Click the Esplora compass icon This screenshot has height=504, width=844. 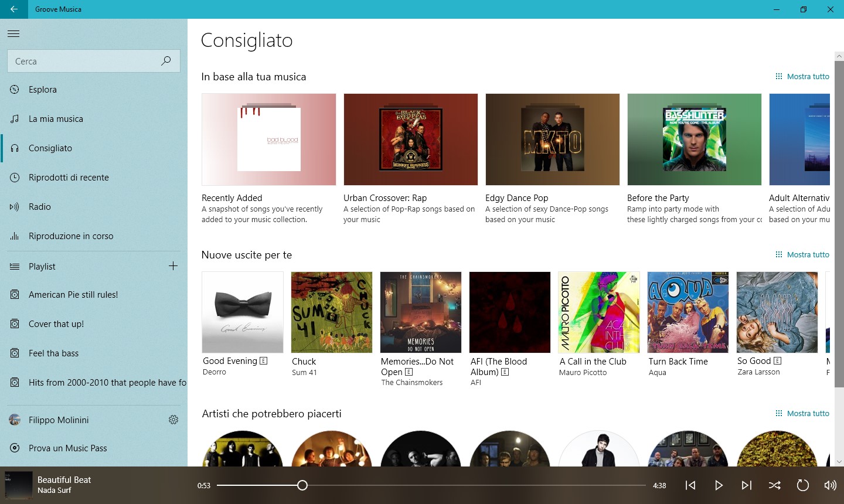(15, 90)
